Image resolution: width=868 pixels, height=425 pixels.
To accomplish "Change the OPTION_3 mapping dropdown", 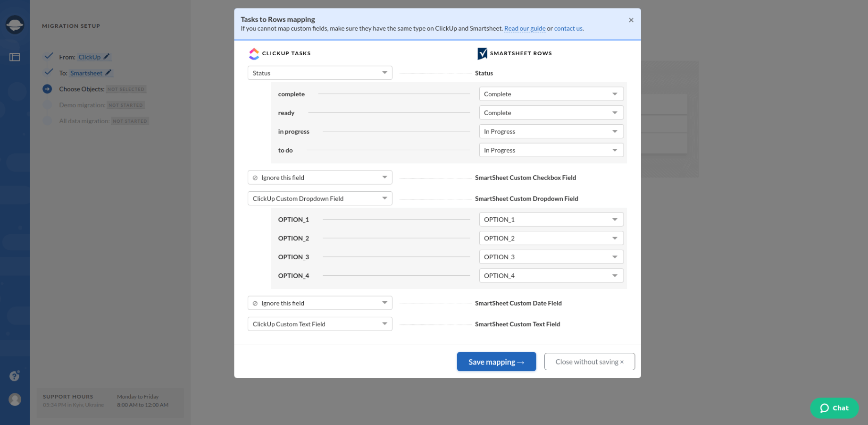I will 551,257.
